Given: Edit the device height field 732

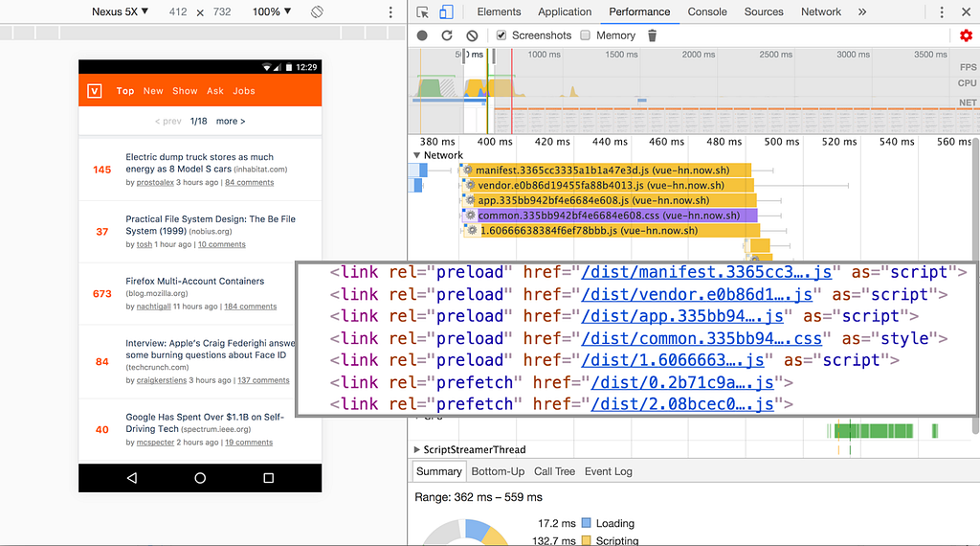Looking at the screenshot, I should pos(222,11).
